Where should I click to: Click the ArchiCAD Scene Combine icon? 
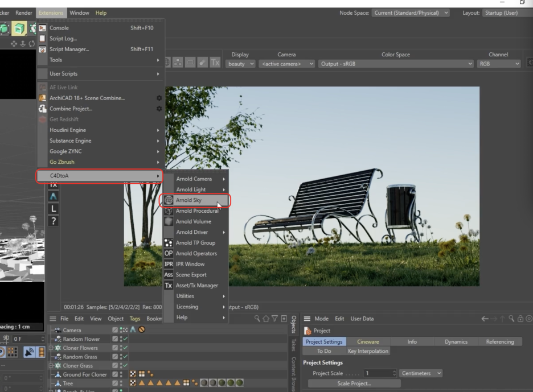coord(43,98)
